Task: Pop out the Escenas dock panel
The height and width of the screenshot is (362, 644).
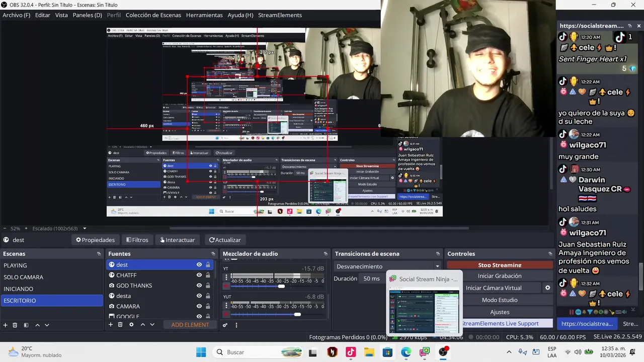Action: click(x=99, y=254)
